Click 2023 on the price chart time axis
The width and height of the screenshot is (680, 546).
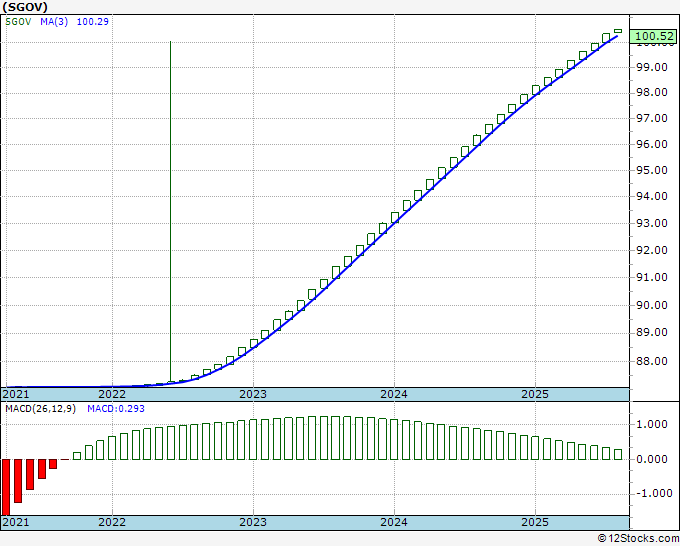coord(253,394)
